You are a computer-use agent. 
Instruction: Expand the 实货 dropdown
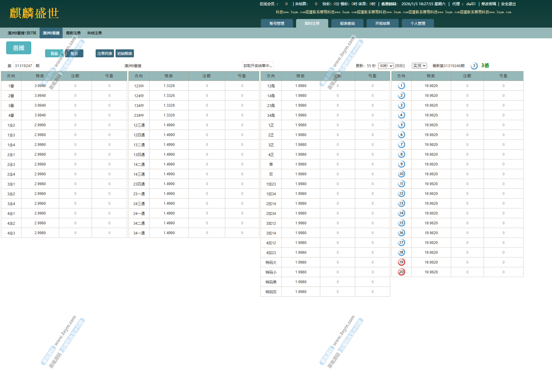pos(419,66)
